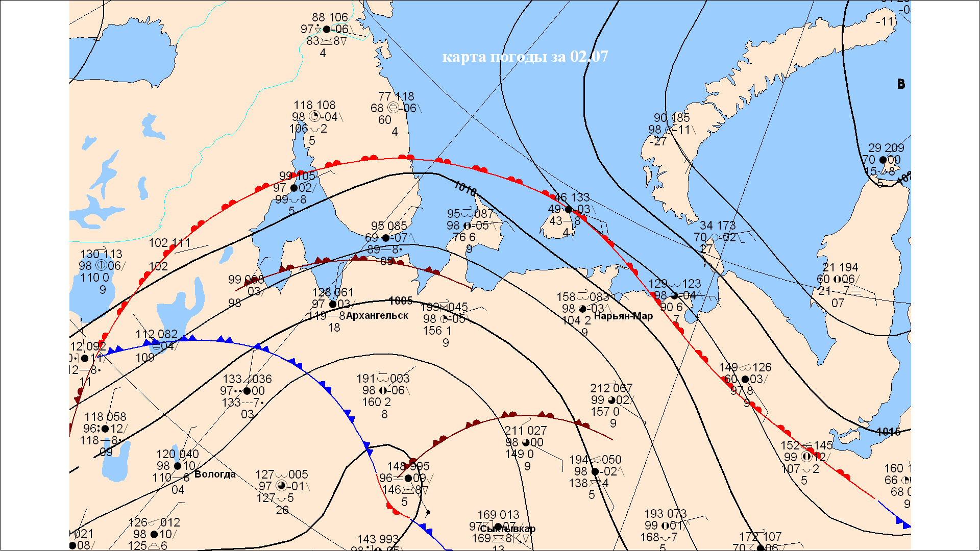
Task: Click station reading "118 058"
Action: 105,417
